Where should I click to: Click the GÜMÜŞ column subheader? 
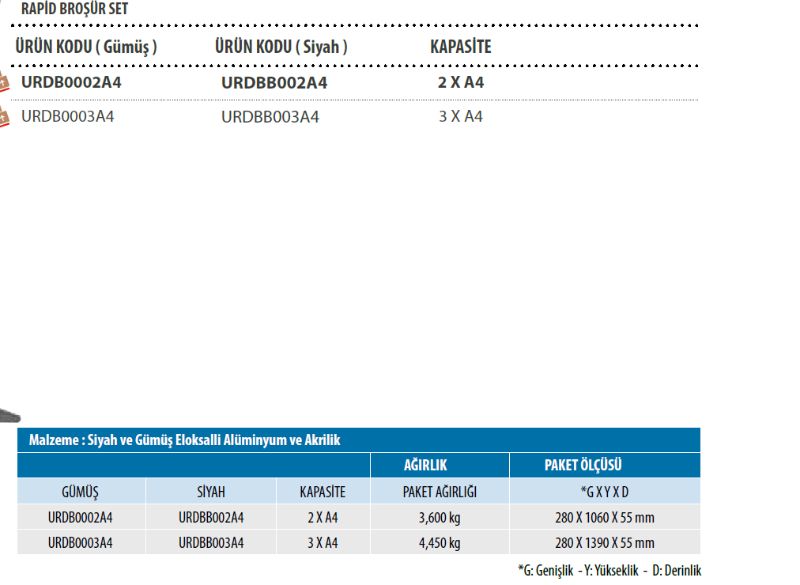81,491
